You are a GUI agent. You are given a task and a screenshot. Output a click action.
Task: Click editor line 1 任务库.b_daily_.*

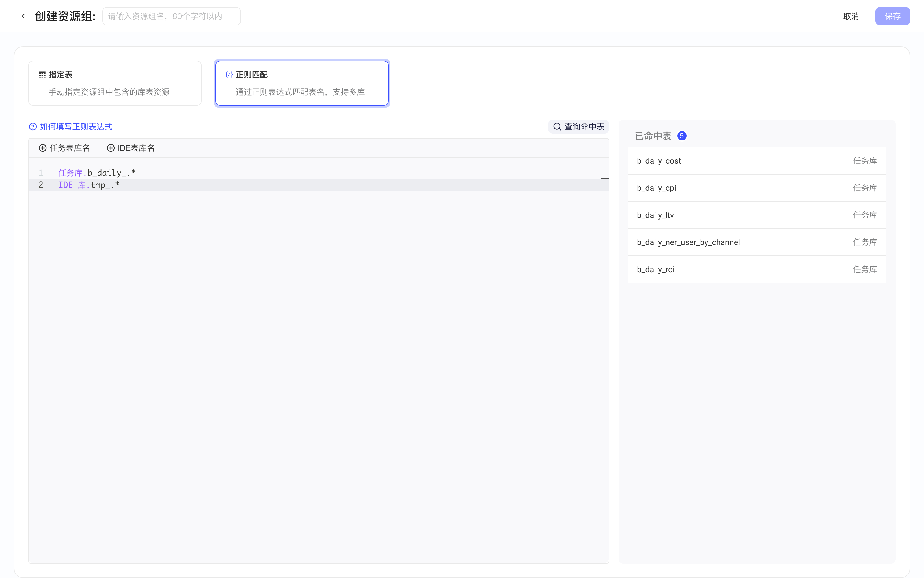pos(97,173)
